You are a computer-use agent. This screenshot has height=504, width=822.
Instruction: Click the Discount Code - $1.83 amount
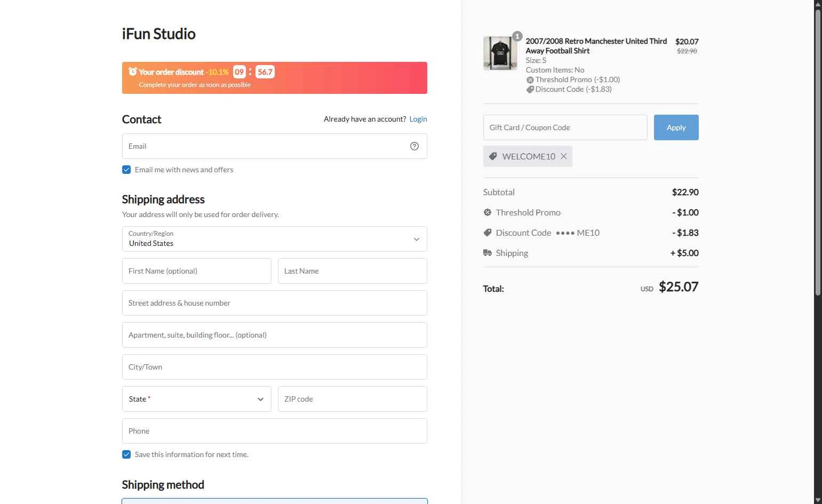685,233
